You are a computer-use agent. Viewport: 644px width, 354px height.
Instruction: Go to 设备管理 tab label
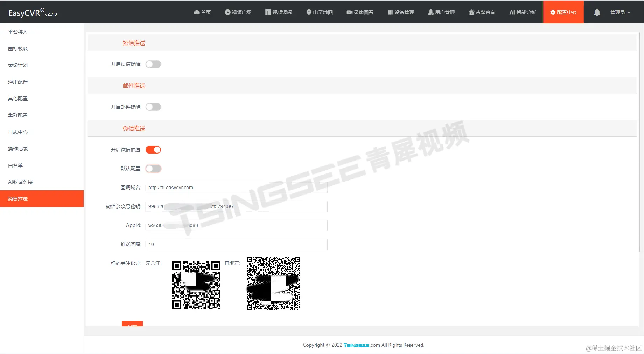pyautogui.click(x=404, y=12)
